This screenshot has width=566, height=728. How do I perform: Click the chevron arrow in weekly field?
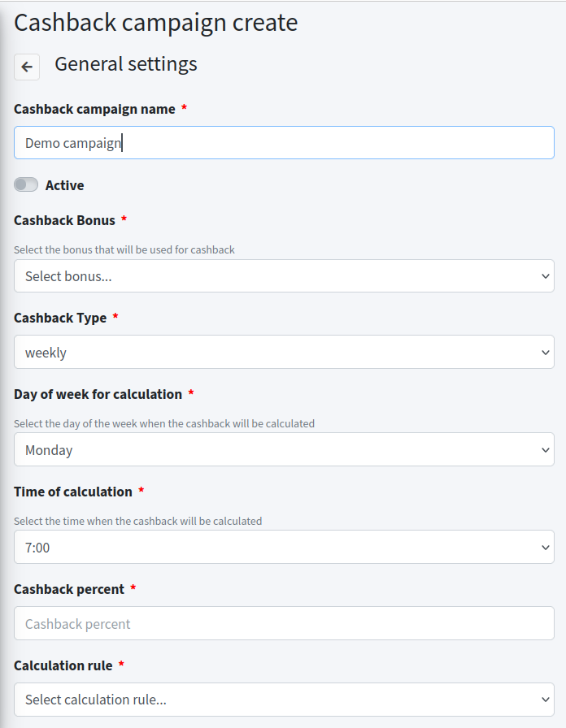point(546,353)
